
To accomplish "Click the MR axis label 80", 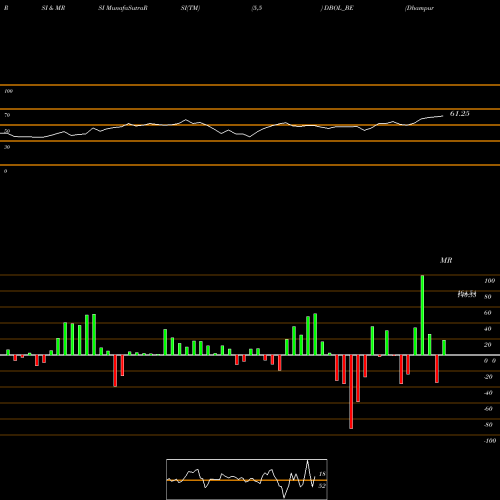I will coord(488,297).
